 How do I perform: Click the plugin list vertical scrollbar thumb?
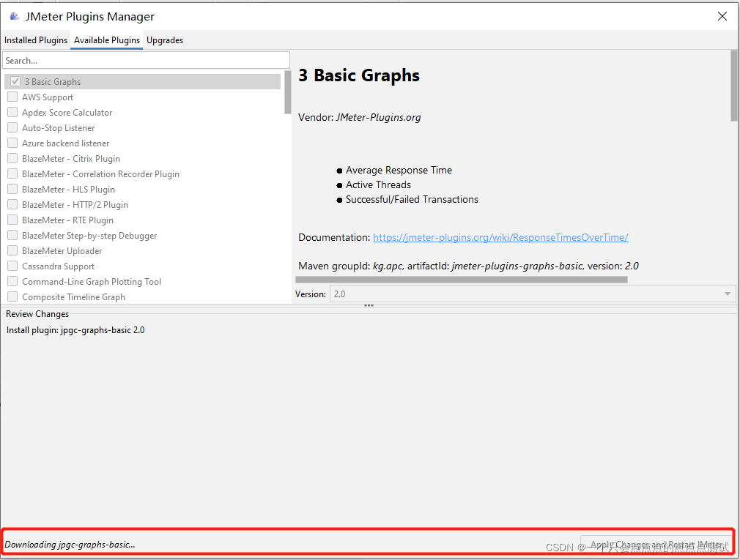tap(288, 92)
